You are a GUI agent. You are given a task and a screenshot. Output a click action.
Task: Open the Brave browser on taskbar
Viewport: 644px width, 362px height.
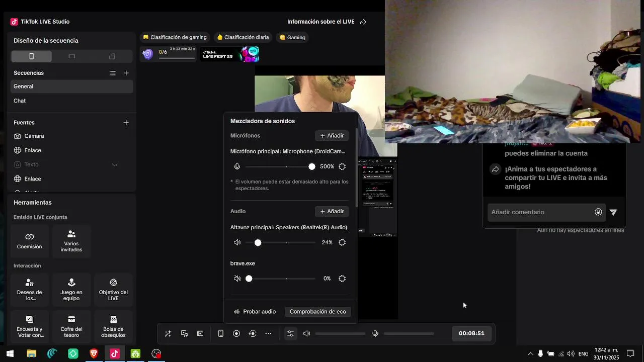click(94, 354)
